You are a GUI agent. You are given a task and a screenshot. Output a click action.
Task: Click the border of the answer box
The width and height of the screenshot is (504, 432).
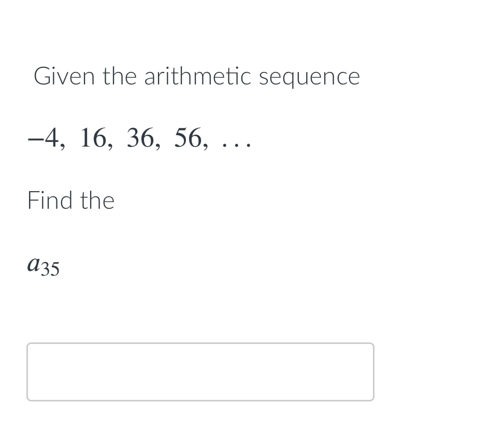[x=200, y=343]
